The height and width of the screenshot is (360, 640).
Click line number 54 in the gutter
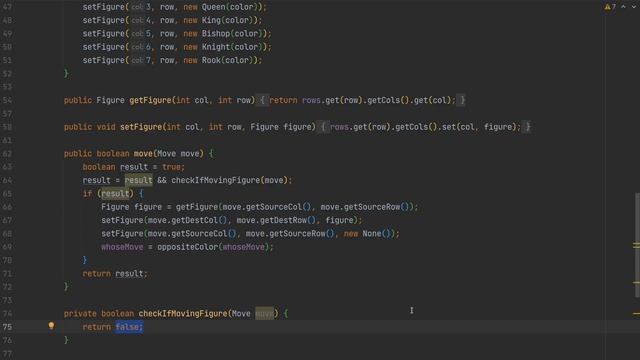[x=7, y=100]
